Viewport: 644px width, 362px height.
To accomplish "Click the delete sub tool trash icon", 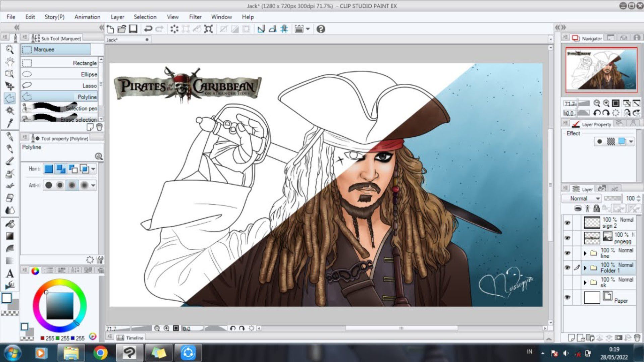I will tap(99, 127).
